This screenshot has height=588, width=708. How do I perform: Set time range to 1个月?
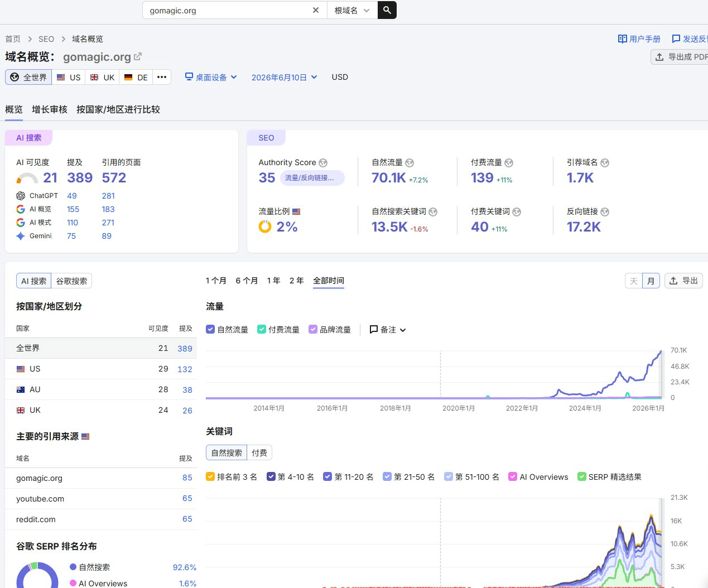(x=216, y=281)
